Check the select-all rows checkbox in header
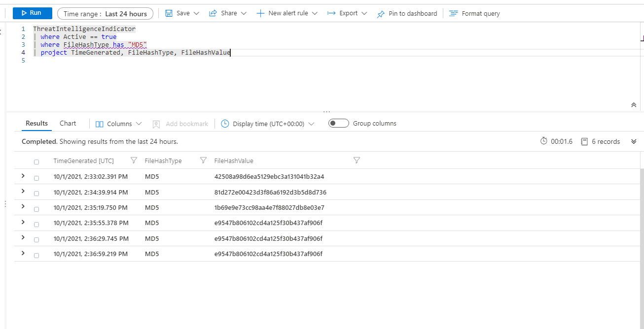The image size is (644, 329). (36, 162)
